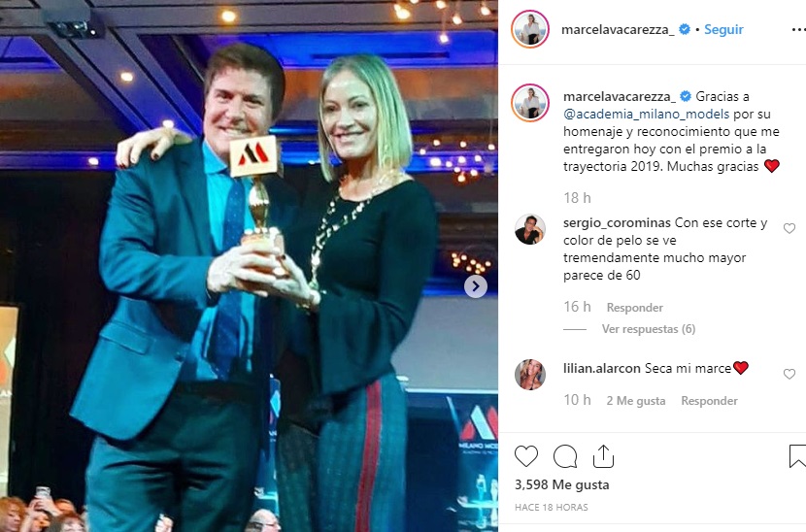Like lilian.alarcon comment heart
Image resolution: width=806 pixels, height=532 pixels.
point(789,374)
